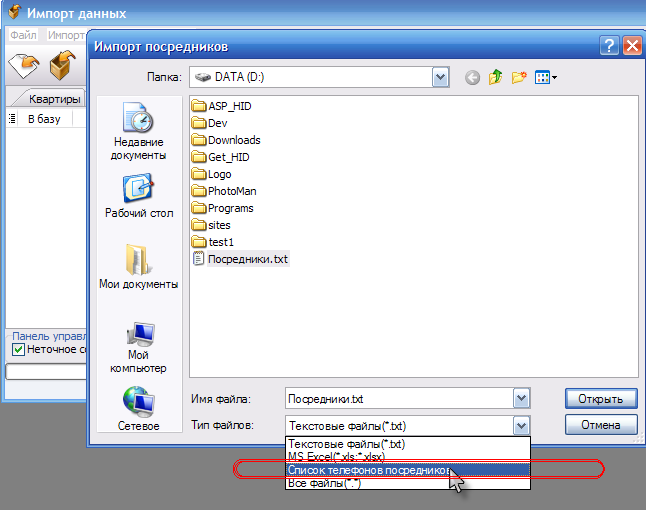Click the Отмена button
The width and height of the screenshot is (646, 510).
600,426
